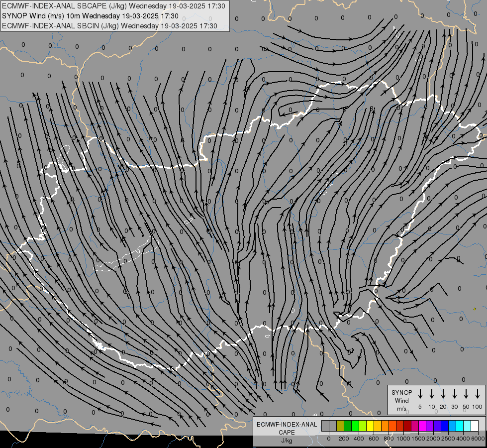This screenshot has height=448, width=487.
Task: Pick the 100 m/s wind arrow symbol
Action: click(x=478, y=394)
